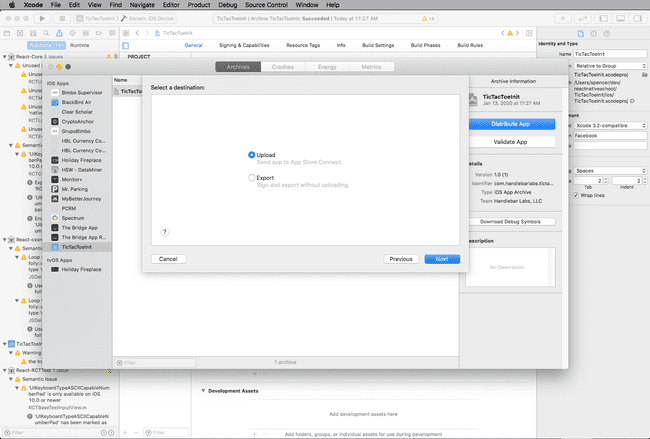Select the issue navigator warning icon
The width and height of the screenshot is (650, 439).
(x=59, y=33)
